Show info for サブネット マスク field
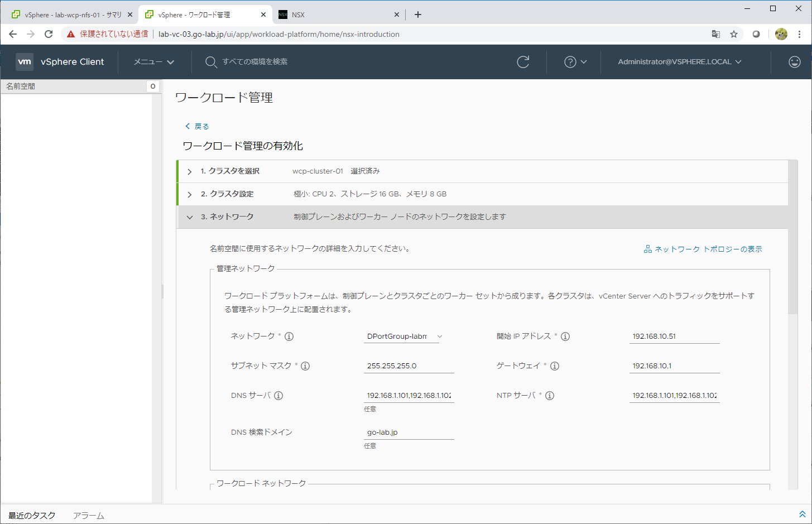Screen dimensions: 812x524 pos(305,366)
